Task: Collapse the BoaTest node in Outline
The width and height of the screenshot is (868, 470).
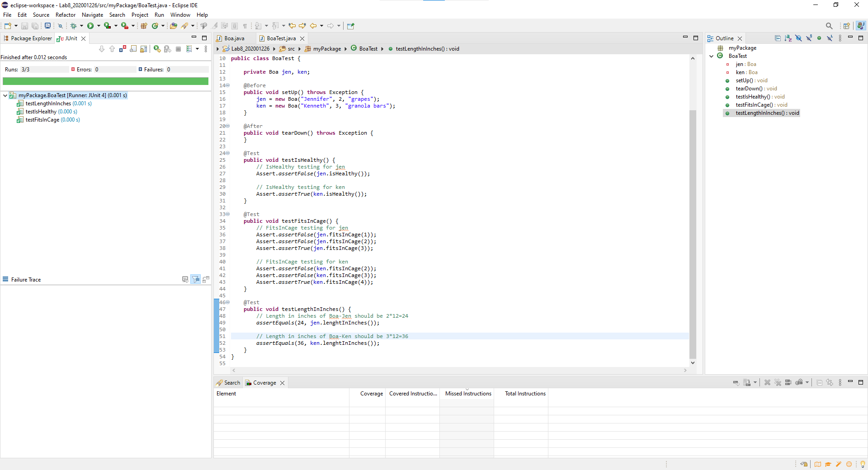Action: pos(712,56)
